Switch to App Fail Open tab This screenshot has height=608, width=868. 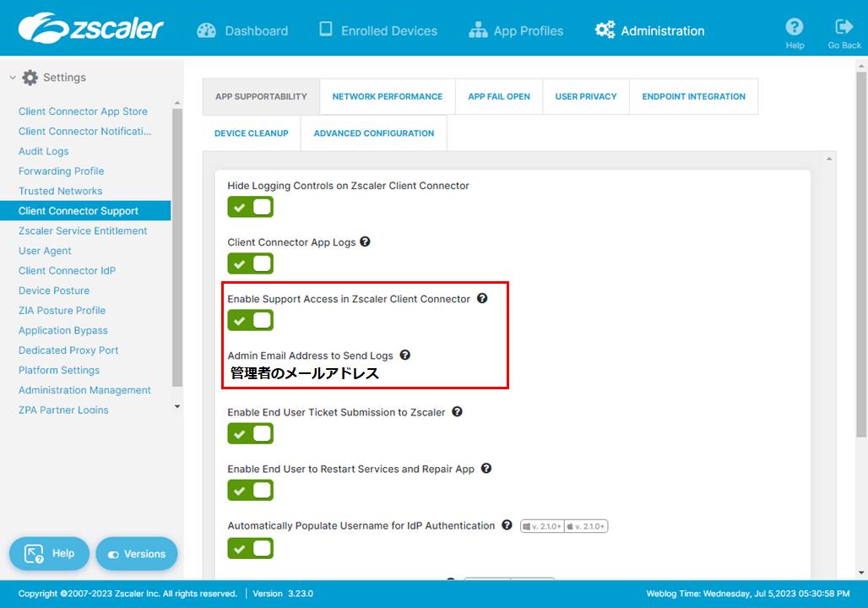[x=499, y=96]
